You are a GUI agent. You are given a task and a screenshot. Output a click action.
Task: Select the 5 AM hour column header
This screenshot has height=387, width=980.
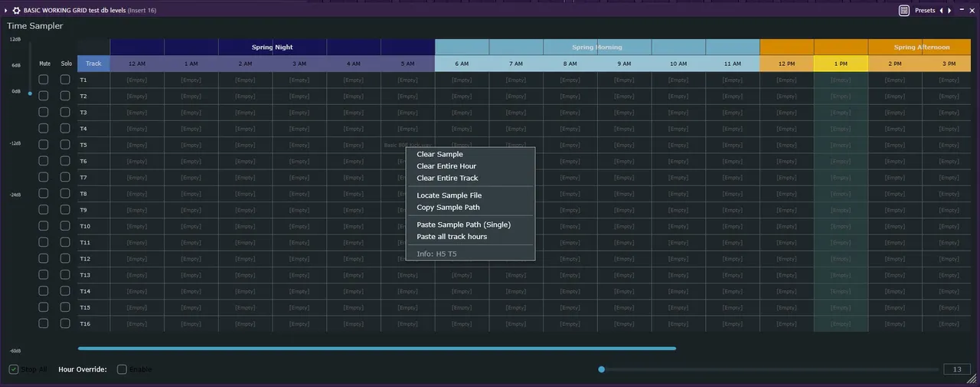tap(407, 64)
